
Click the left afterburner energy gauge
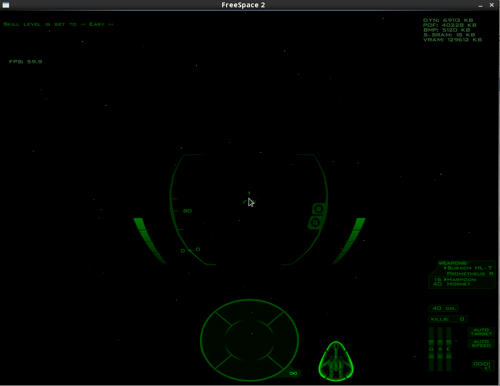coord(149,241)
